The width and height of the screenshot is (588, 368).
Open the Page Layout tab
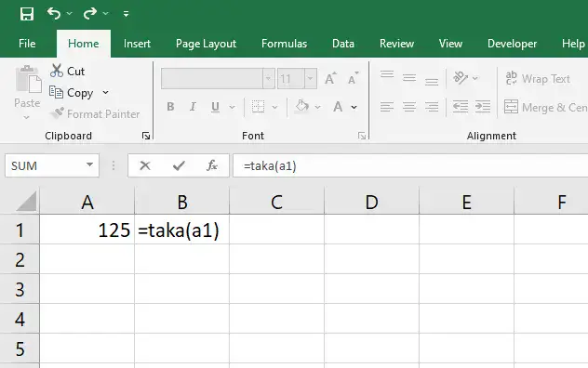pyautogui.click(x=206, y=44)
